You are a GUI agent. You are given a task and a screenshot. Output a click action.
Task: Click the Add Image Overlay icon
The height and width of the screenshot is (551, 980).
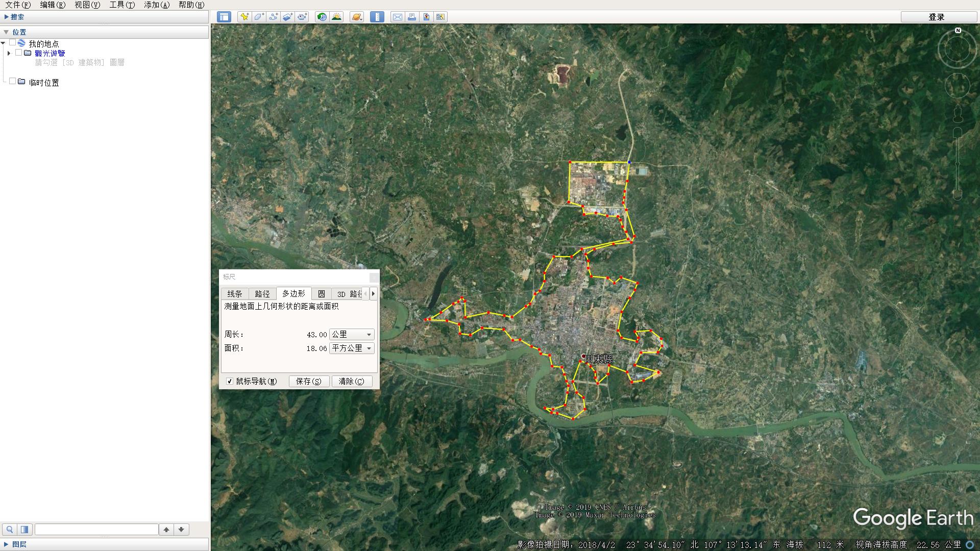click(x=287, y=17)
